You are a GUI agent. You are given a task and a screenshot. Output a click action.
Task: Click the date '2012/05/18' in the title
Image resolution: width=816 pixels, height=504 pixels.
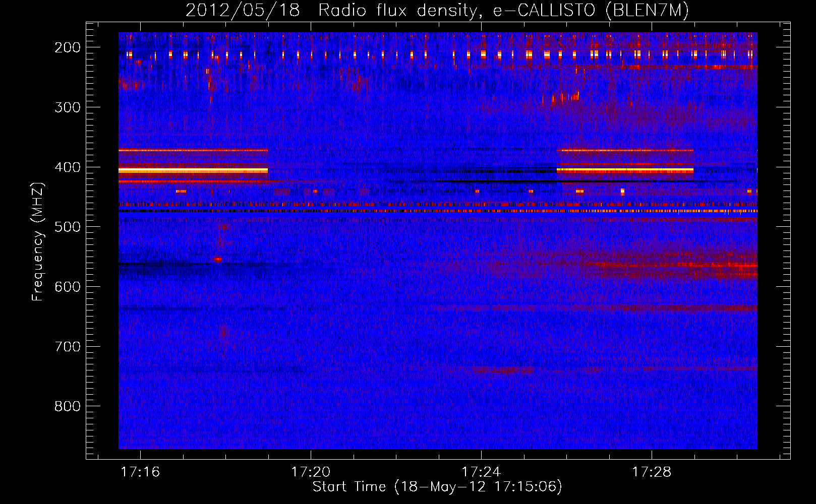click(x=243, y=11)
